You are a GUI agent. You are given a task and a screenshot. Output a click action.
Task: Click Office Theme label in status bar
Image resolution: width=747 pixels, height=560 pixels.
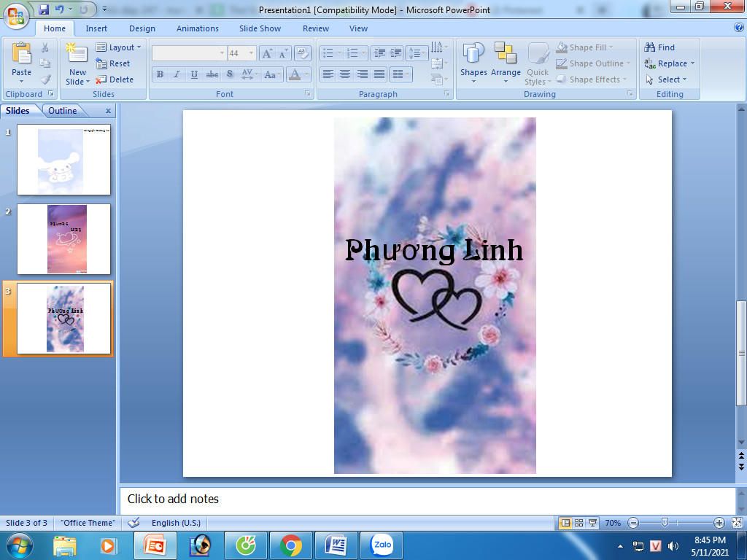(x=88, y=523)
